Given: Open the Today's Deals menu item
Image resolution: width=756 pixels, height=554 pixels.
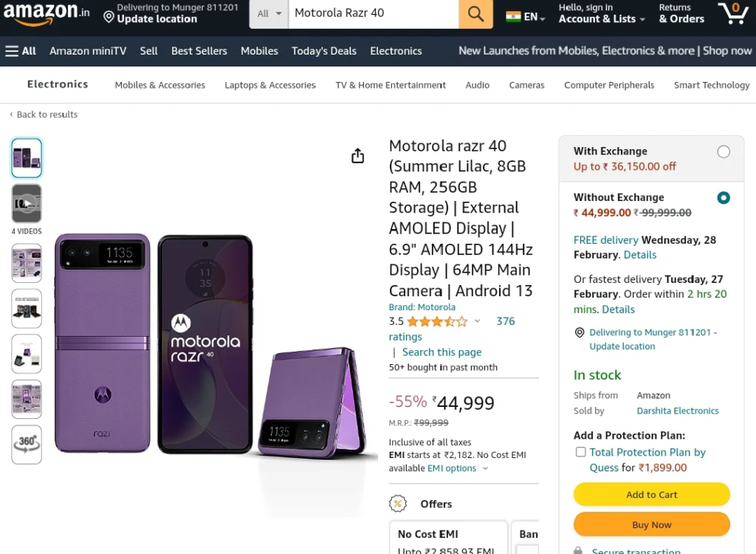Looking at the screenshot, I should coord(324,51).
